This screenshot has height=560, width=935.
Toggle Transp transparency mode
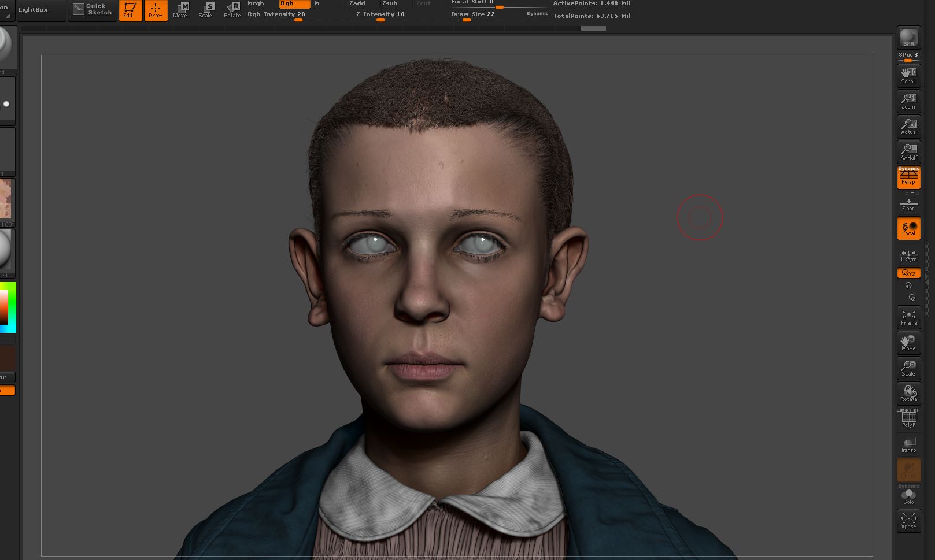click(908, 444)
